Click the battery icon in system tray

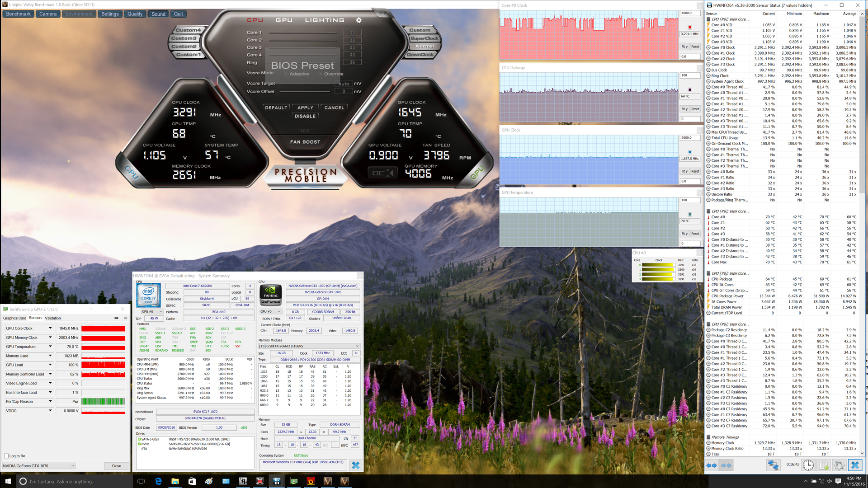[813, 481]
